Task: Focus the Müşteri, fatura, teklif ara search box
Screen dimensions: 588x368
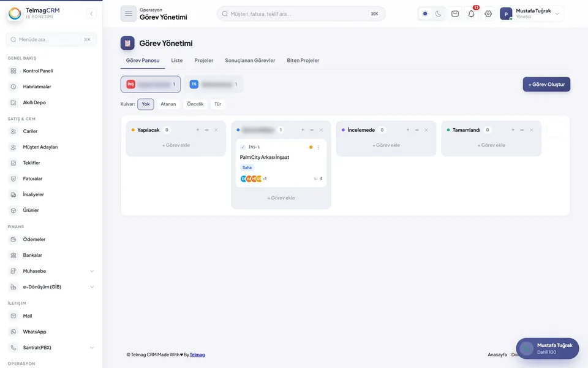Action: (301, 14)
